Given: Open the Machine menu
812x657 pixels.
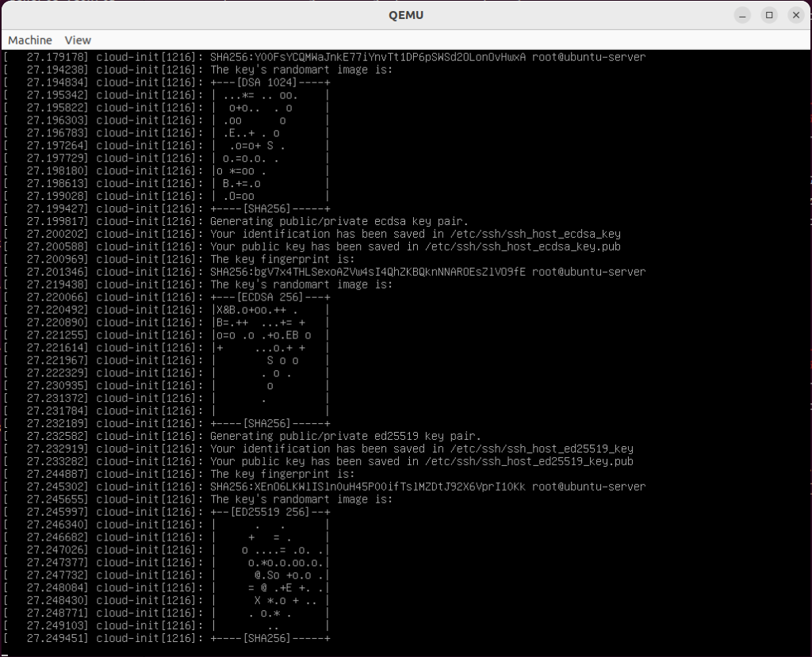Looking at the screenshot, I should point(30,40).
